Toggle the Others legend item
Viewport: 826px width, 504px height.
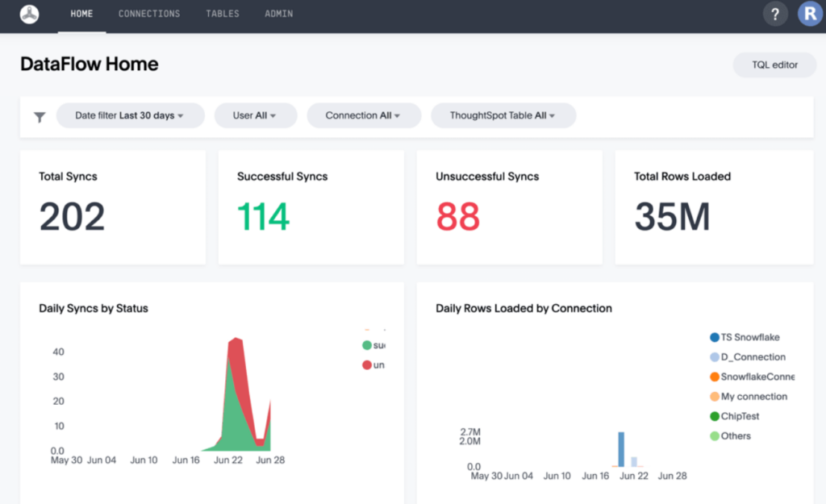click(x=730, y=436)
